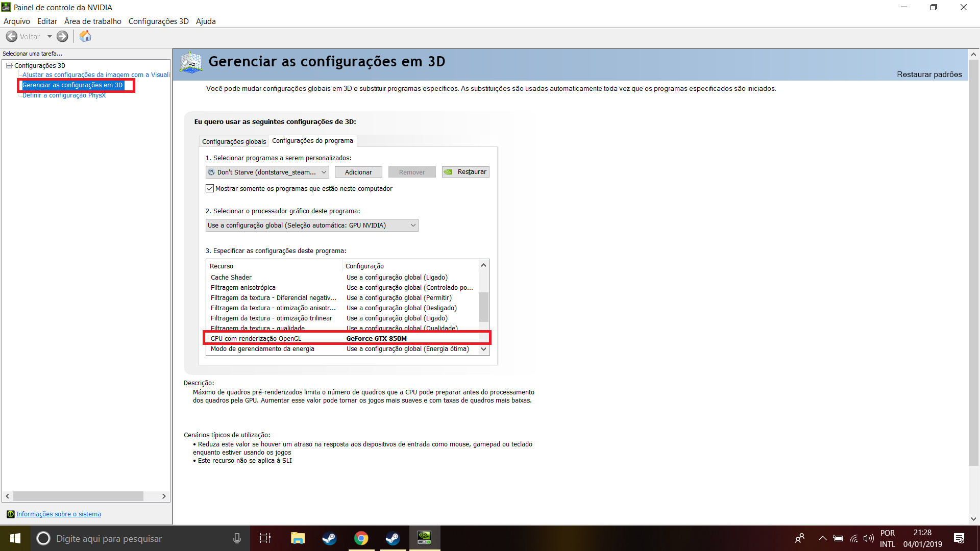Collapse the Configurações 3D tree node
Viewport: 980px width, 551px height.
click(x=9, y=66)
